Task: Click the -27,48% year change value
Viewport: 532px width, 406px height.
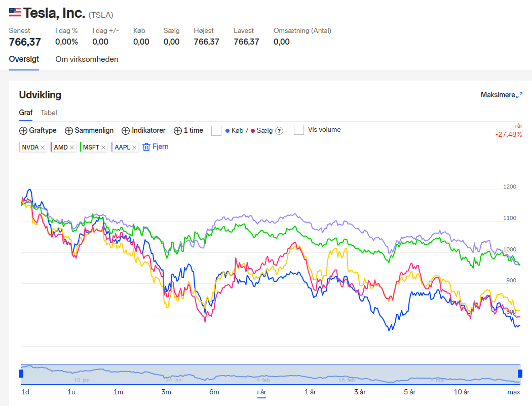Action: 509,134
